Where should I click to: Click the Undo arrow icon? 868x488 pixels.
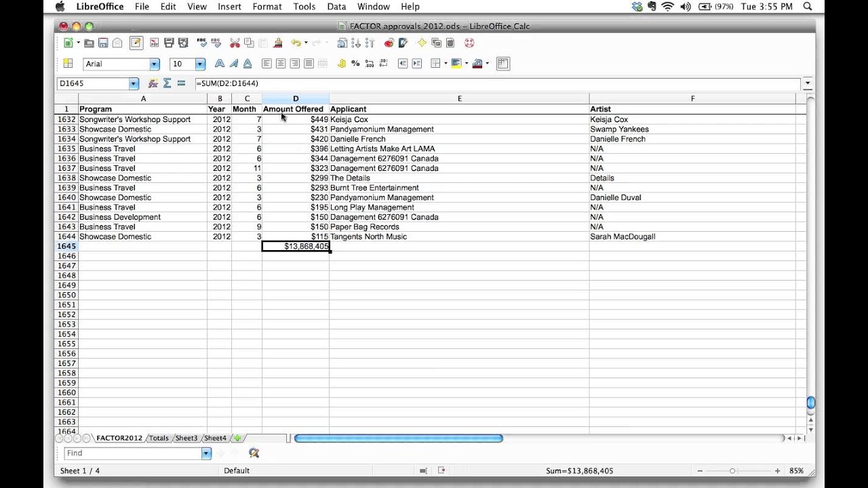coord(296,43)
